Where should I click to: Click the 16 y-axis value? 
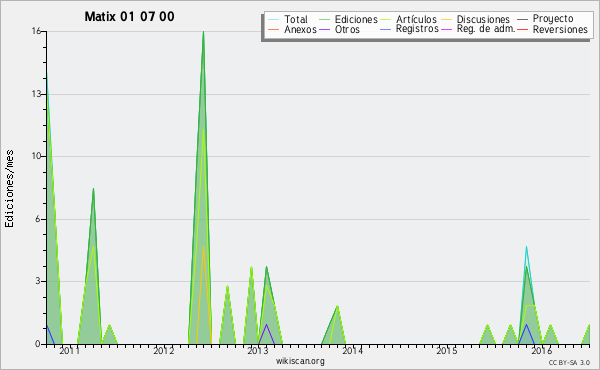tap(36, 31)
